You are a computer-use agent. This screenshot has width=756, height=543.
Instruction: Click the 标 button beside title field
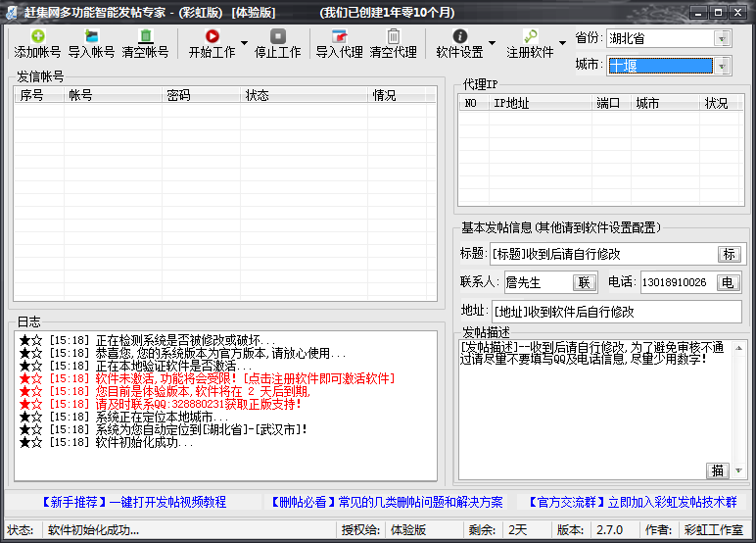[x=729, y=255]
